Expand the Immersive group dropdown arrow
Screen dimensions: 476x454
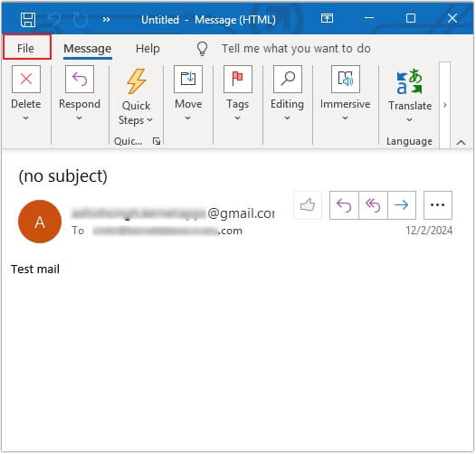click(345, 118)
